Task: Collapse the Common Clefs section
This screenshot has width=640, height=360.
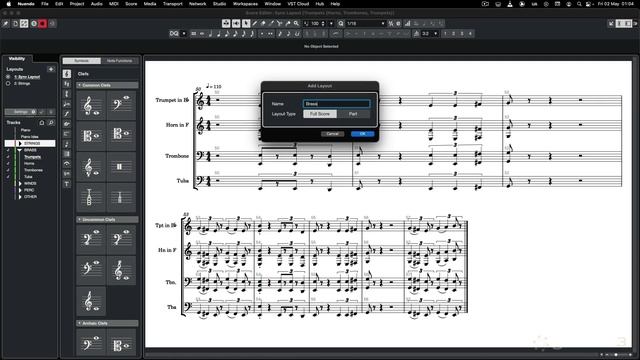Action: pyautogui.click(x=80, y=85)
